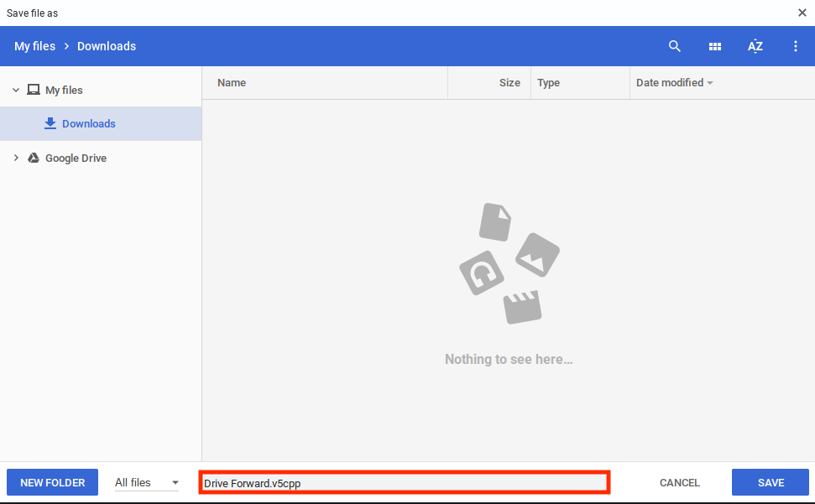This screenshot has height=504, width=815.
Task: Open the All files file type dropdown
Action: pos(144,482)
